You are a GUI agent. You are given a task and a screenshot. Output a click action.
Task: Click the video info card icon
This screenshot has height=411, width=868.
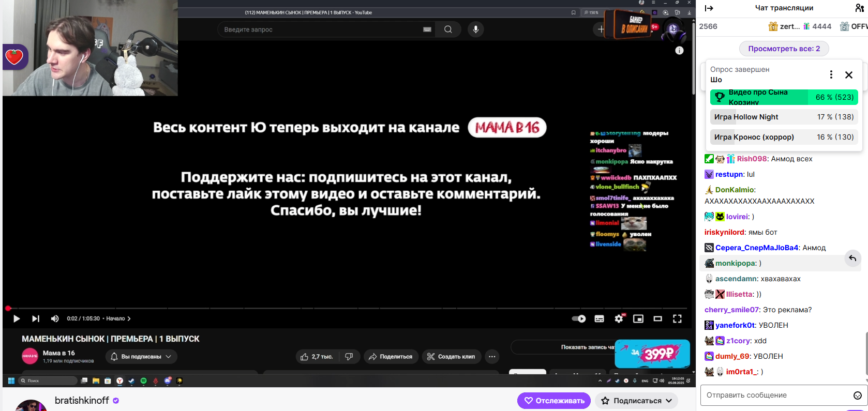coord(679,50)
